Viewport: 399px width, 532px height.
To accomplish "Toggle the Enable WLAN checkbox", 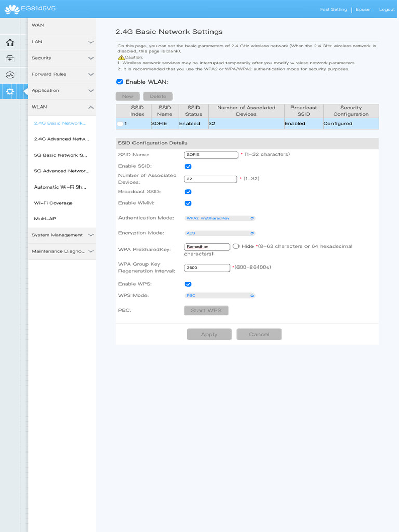I will tap(119, 82).
